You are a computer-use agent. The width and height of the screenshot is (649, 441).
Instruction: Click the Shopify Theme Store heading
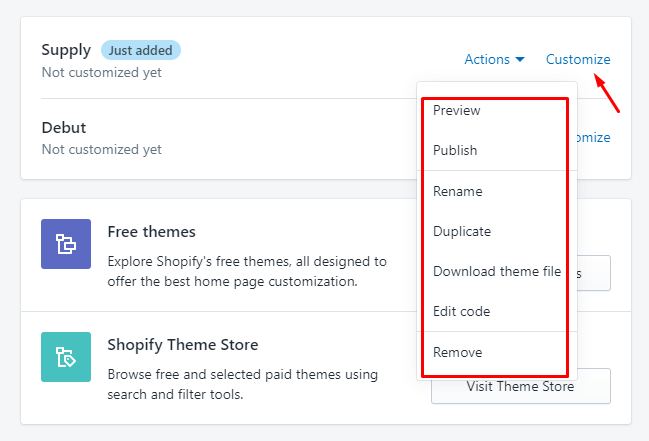[183, 345]
